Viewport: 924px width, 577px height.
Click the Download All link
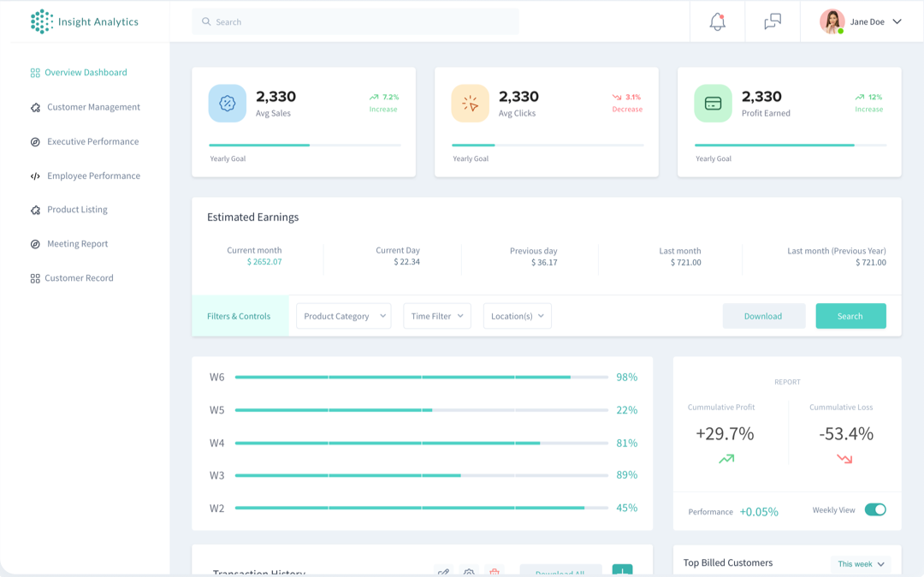[560, 570]
